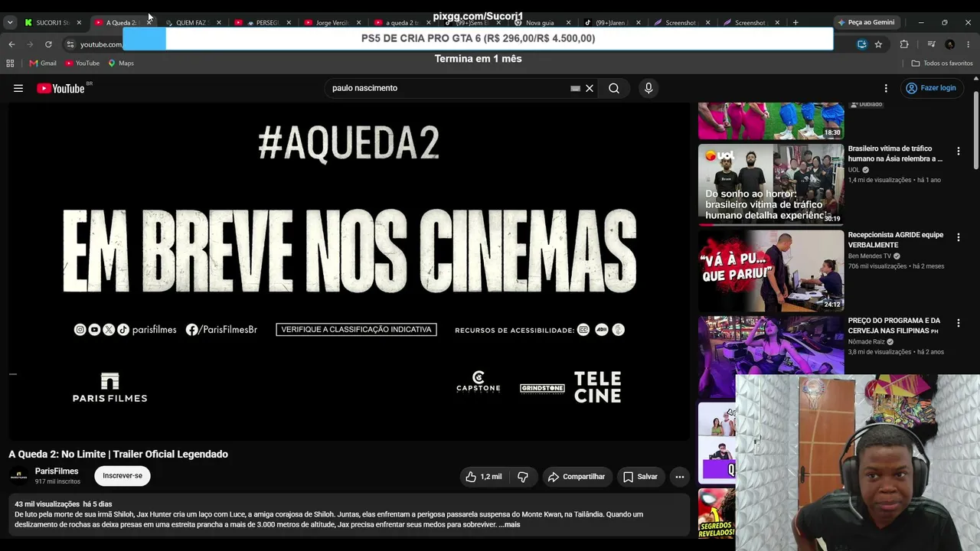Open more actions menu below the video
This screenshot has height=551, width=980.
[x=679, y=477]
